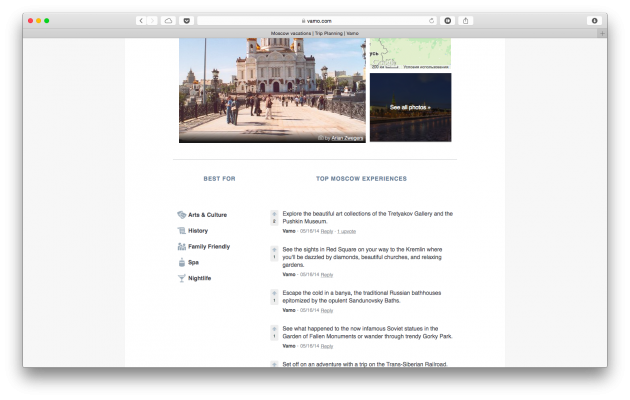The image size is (630, 400).
Task: Click the Nightlife cocktail glass icon
Action: coord(181,278)
